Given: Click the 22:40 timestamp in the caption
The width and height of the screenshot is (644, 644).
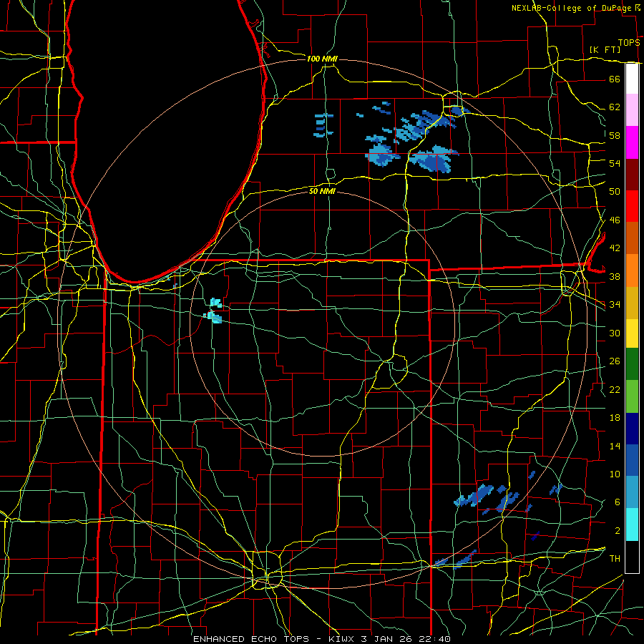Looking at the screenshot, I should click(435, 639).
